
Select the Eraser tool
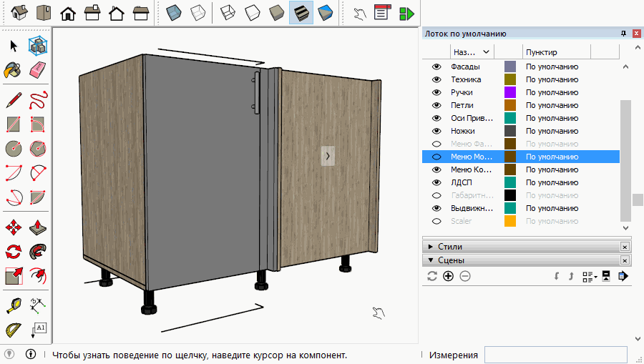click(38, 70)
